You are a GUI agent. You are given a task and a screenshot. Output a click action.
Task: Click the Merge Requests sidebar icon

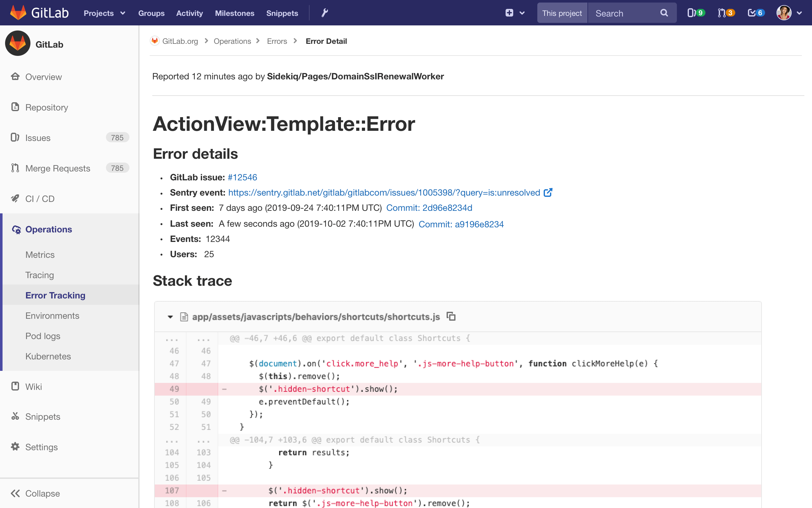15,168
